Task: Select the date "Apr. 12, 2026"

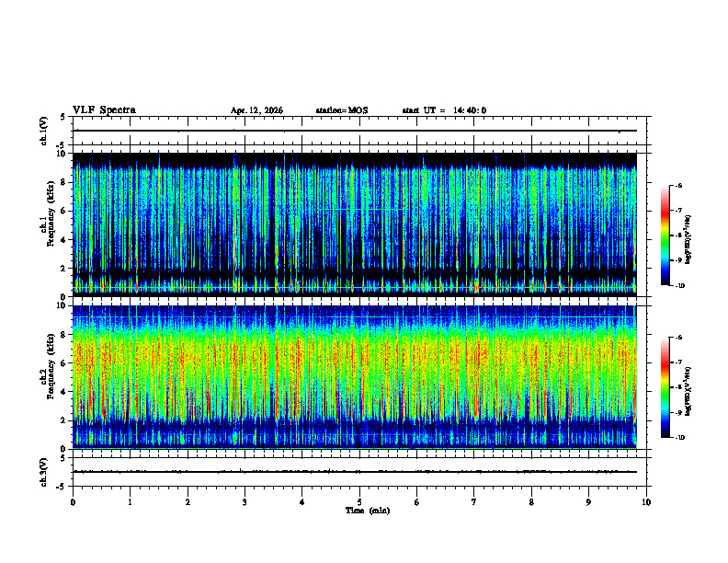Action: click(256, 110)
